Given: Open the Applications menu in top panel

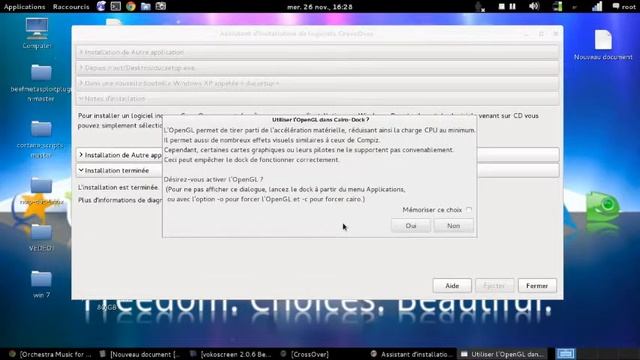Looking at the screenshot, I should coord(24,7).
